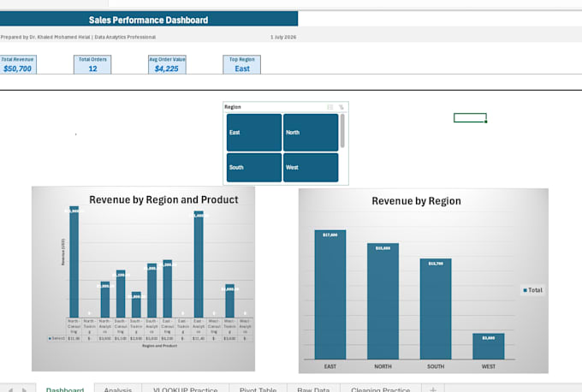
Task: Select the 'Revenue by Region and Product' chart title
Action: point(163,199)
